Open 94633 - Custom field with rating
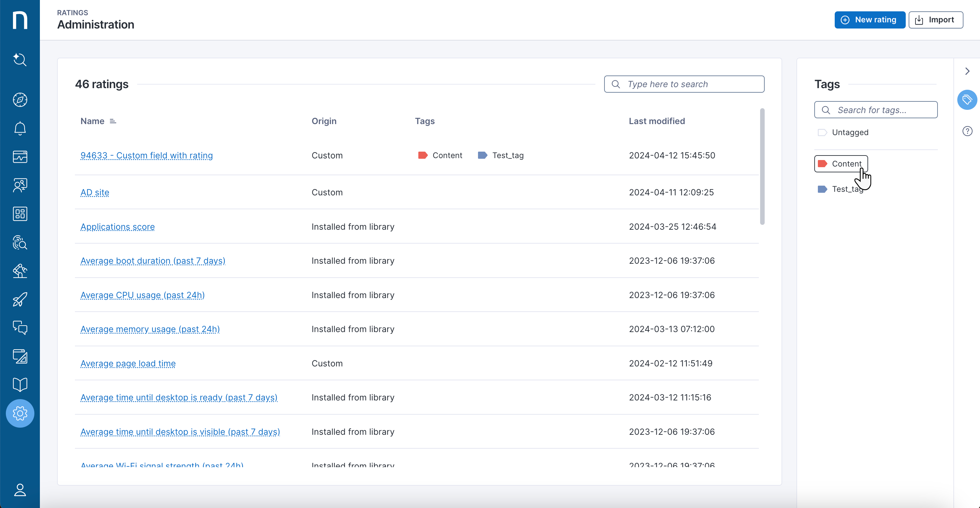Image resolution: width=980 pixels, height=508 pixels. 147,156
